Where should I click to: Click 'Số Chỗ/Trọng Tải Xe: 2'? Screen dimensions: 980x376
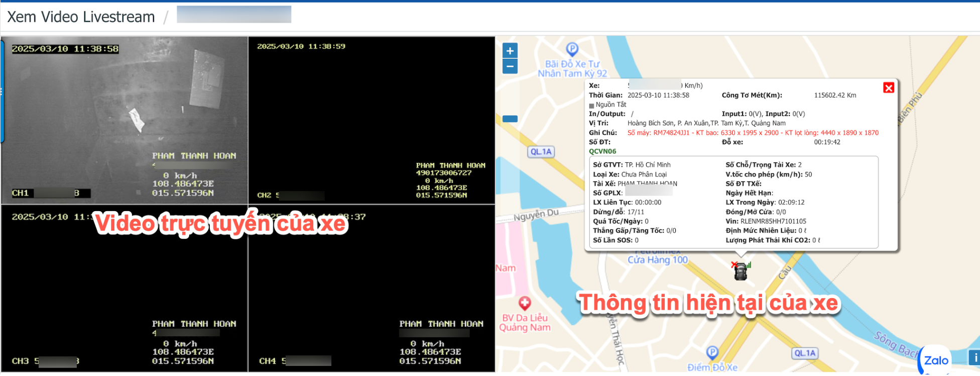(x=764, y=165)
